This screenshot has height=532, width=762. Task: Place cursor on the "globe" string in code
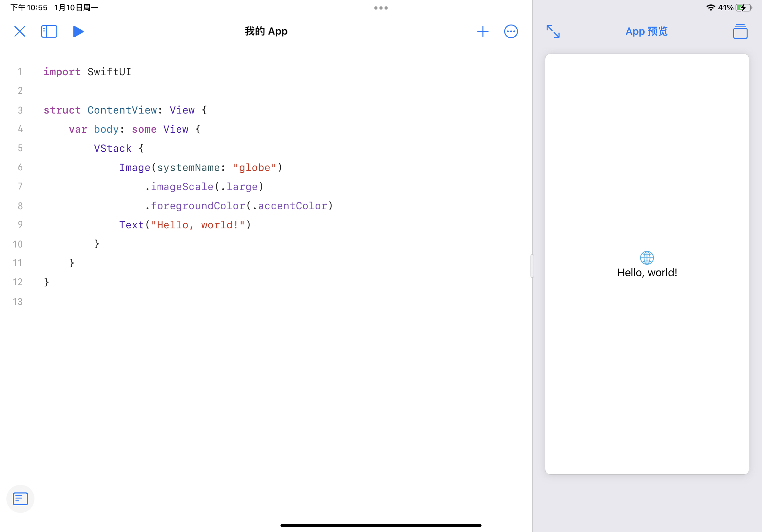[255, 168]
